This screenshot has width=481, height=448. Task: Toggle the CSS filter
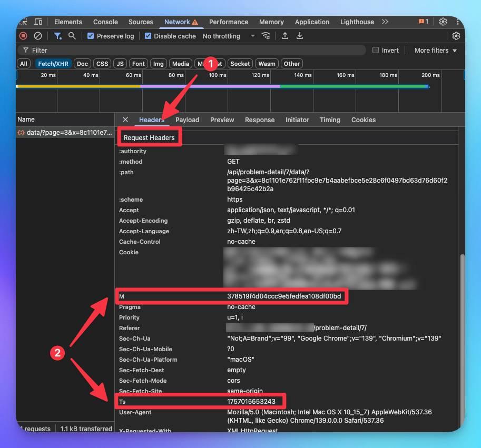click(x=102, y=64)
